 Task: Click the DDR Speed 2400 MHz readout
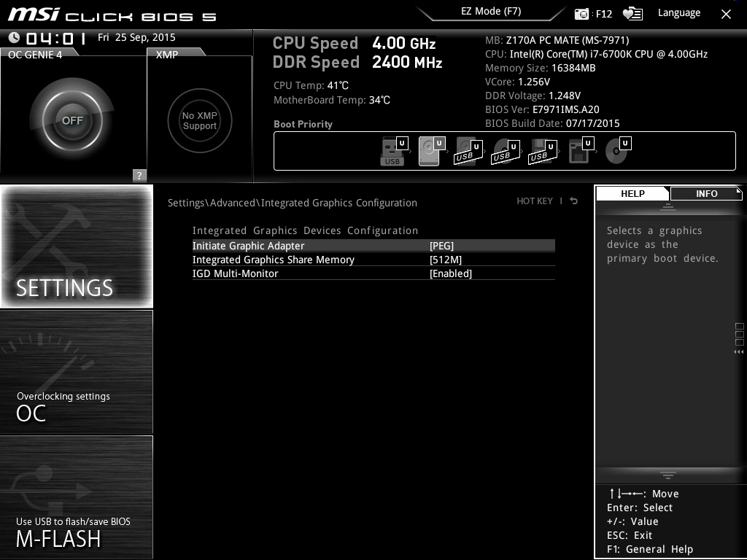pos(357,63)
